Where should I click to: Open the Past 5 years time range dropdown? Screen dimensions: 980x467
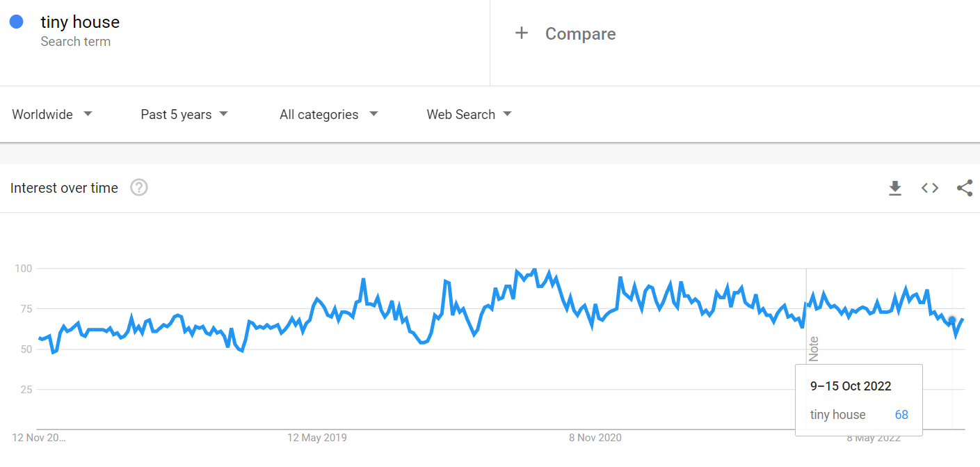click(184, 114)
